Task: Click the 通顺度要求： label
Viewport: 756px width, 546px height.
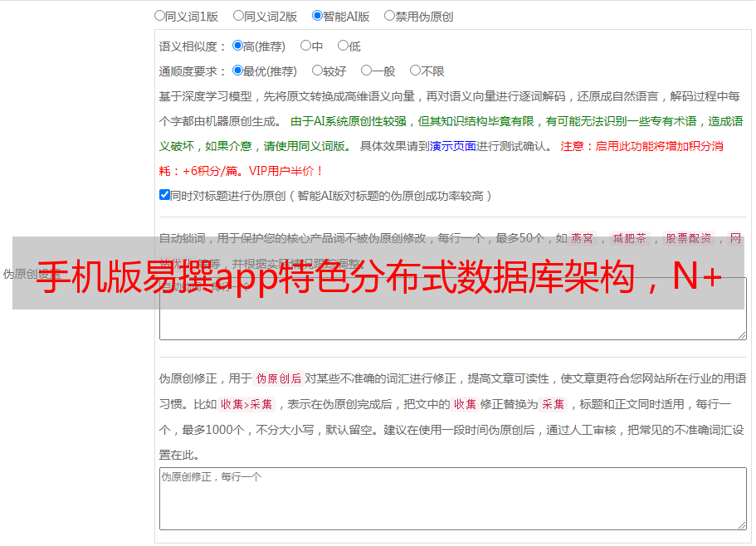Action: 193,71
